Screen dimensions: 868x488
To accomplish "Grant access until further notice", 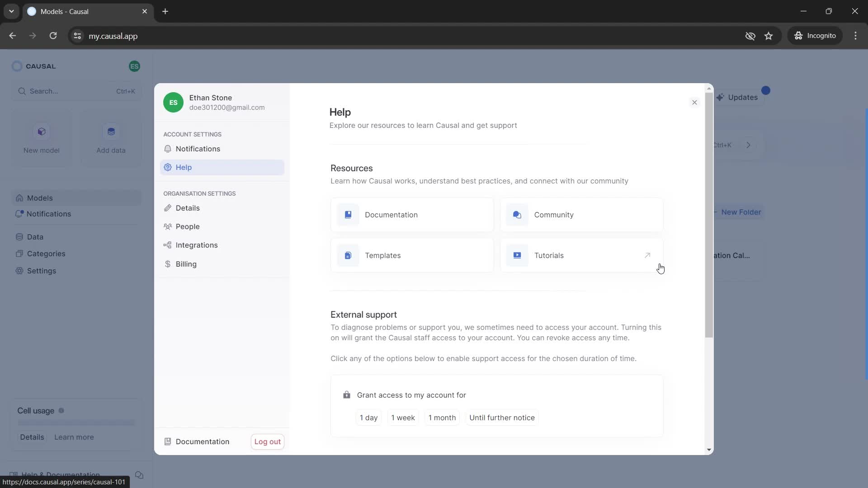I will (x=502, y=418).
